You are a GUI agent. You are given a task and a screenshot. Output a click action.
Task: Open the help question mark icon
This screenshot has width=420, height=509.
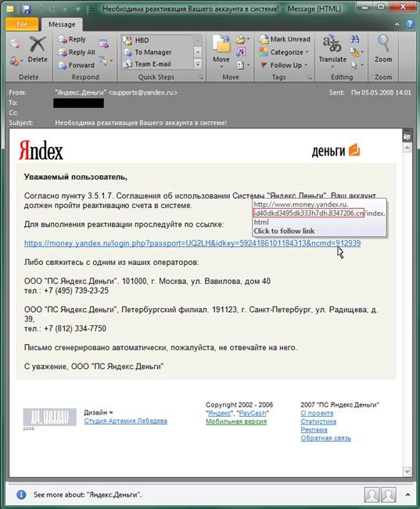pos(410,23)
